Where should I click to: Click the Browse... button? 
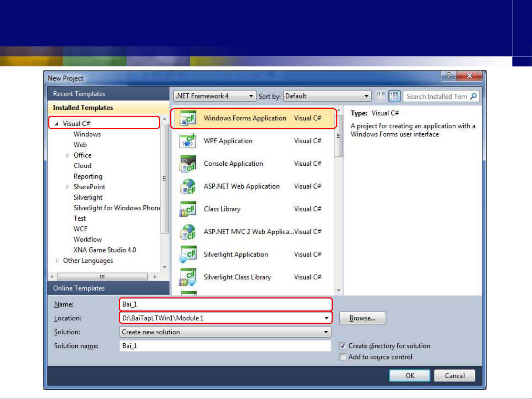point(362,318)
